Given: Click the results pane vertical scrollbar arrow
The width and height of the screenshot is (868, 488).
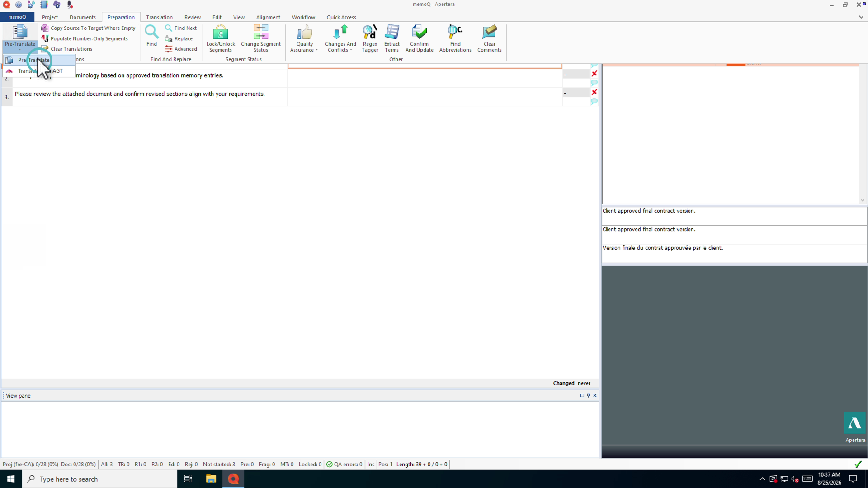Looking at the screenshot, I should pyautogui.click(x=862, y=200).
